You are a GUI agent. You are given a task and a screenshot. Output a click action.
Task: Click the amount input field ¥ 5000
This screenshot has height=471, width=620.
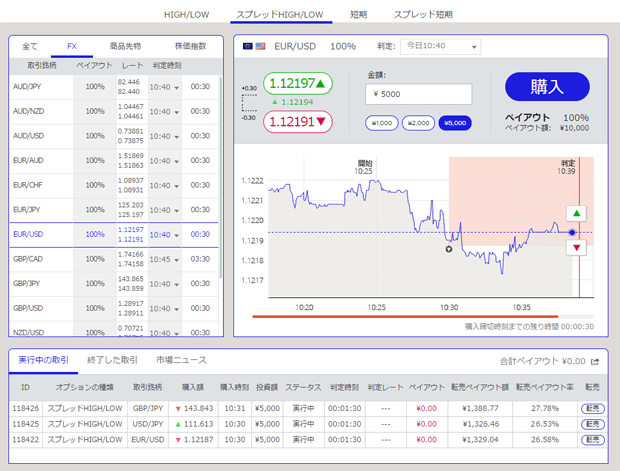(419, 94)
